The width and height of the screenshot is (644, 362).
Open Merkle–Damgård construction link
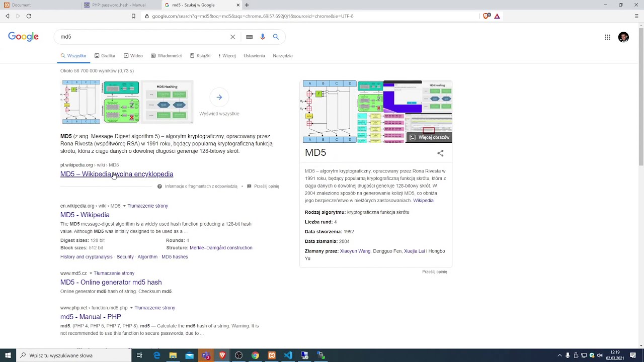tap(221, 248)
